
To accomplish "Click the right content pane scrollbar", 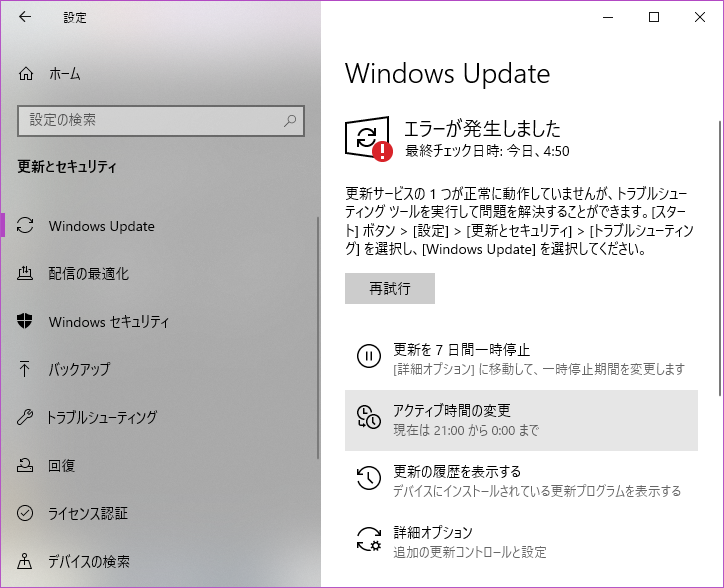I will click(x=719, y=258).
